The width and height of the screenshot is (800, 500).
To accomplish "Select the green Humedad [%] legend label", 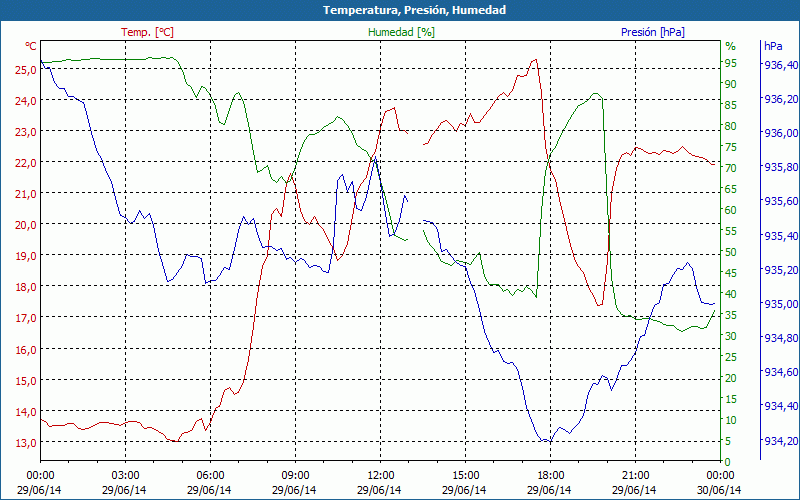I will 402,32.
